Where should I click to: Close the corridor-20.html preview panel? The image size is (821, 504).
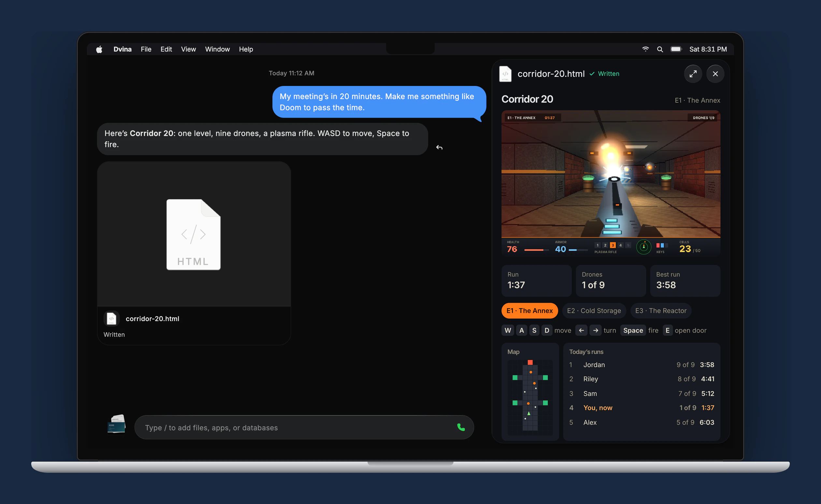pos(715,74)
